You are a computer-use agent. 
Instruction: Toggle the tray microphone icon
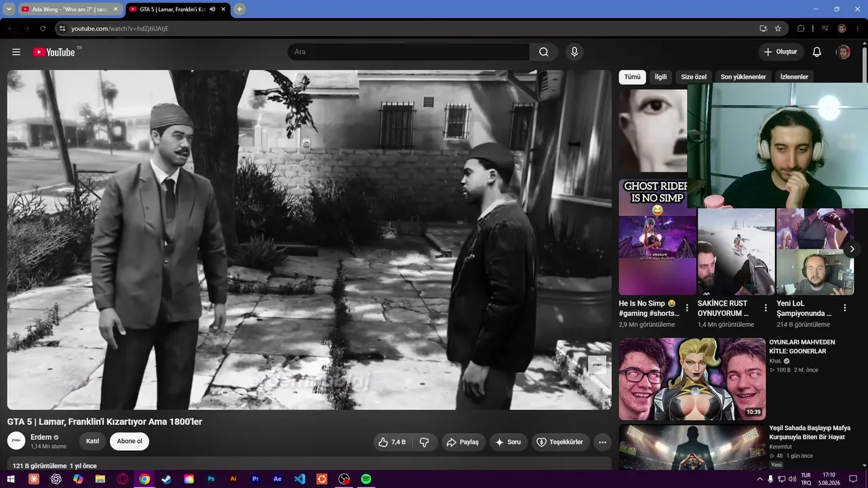[770, 479]
